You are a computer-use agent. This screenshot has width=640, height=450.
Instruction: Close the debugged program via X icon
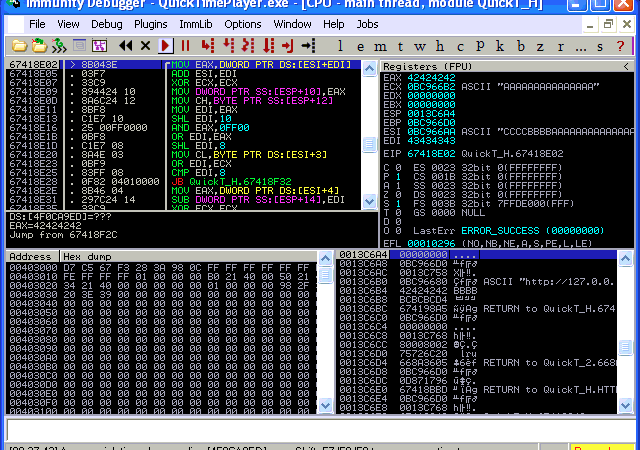(x=146, y=45)
